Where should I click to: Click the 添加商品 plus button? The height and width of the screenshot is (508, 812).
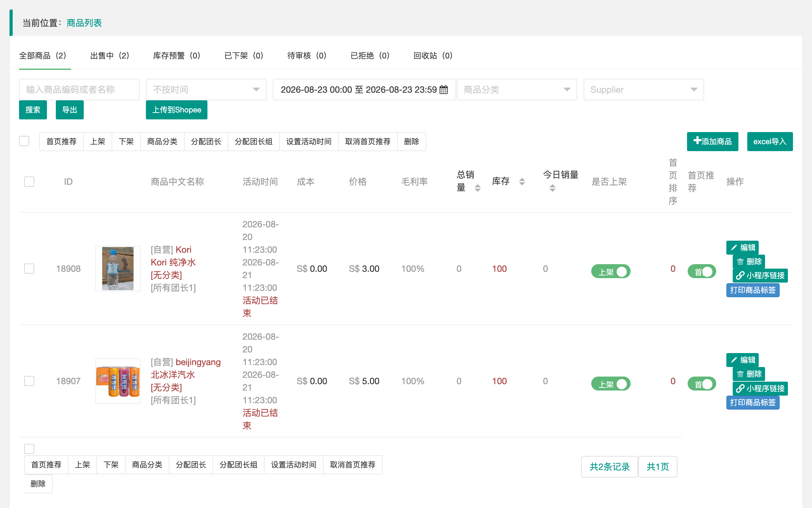click(712, 142)
